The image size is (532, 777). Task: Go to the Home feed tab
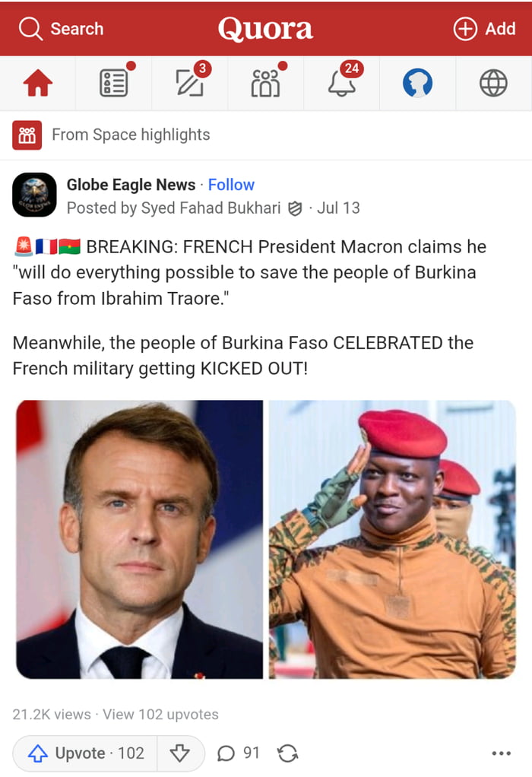pyautogui.click(x=38, y=84)
